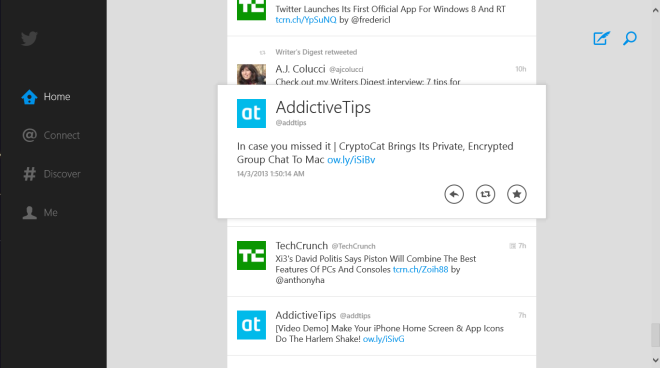Click the @anthonyha mention
The image size is (660, 368).
tap(300, 280)
